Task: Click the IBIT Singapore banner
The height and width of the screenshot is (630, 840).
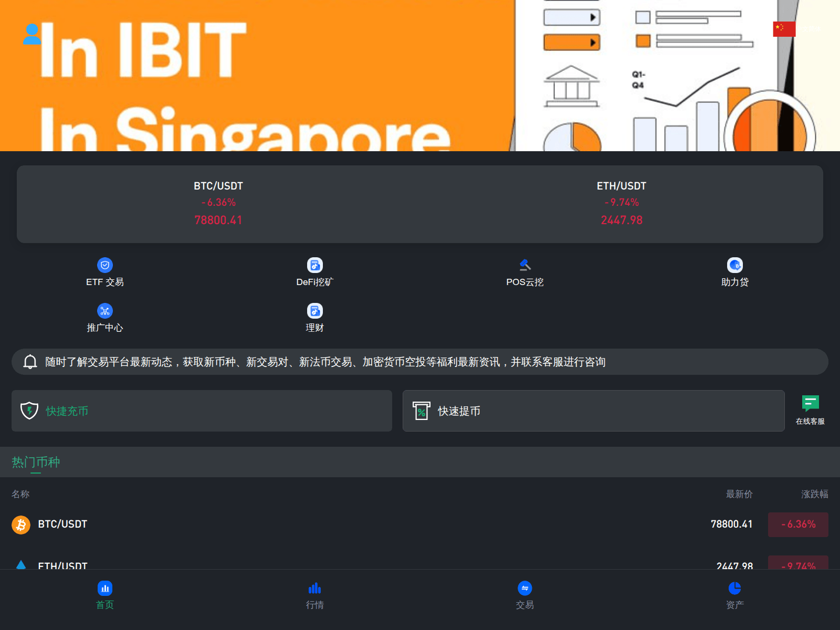Action: point(420,76)
